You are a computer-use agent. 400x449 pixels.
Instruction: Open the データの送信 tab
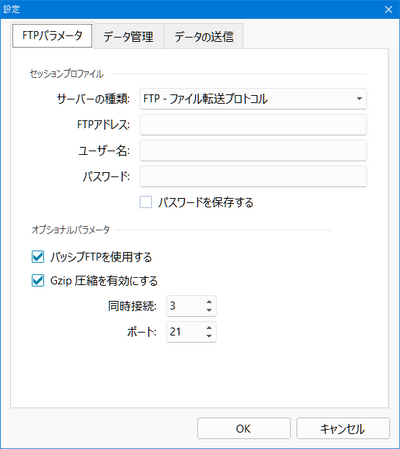coord(203,36)
